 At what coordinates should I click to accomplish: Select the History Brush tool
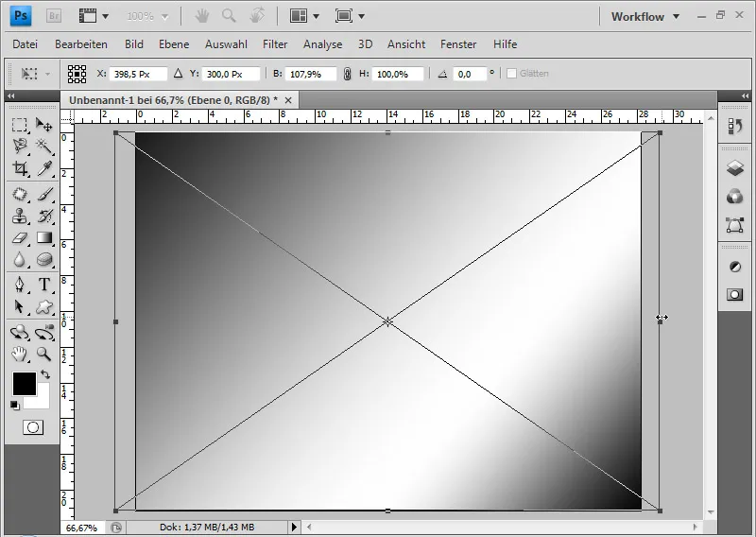click(44, 217)
